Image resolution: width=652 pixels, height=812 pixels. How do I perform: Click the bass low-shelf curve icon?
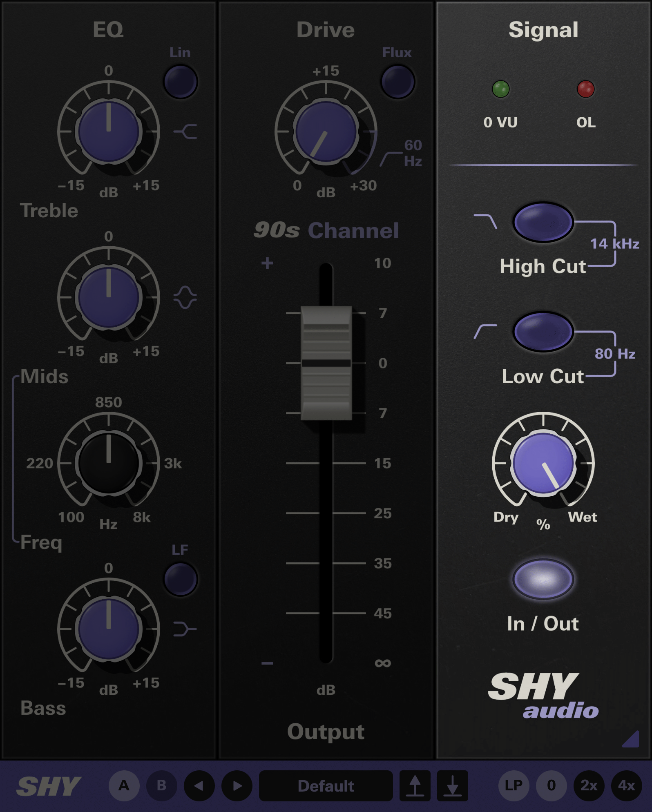[185, 629]
